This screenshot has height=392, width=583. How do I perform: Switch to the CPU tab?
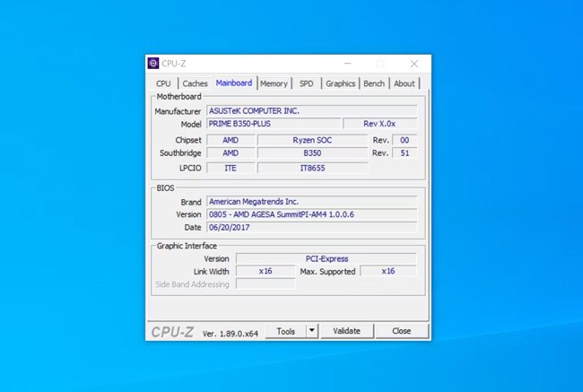(x=163, y=83)
